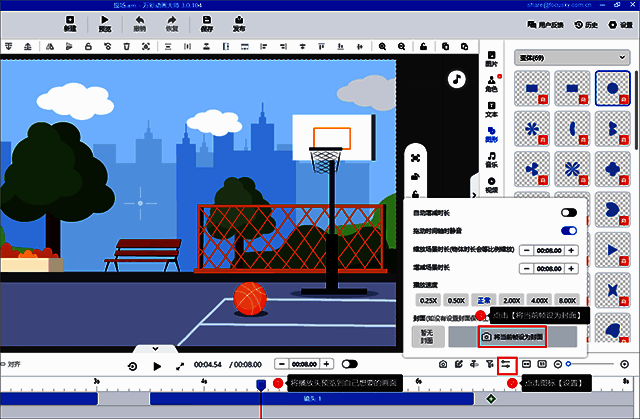Viewport: 640px width, 419px height.
Task: Click the Undo arrow in top toolbar
Action: point(139,24)
